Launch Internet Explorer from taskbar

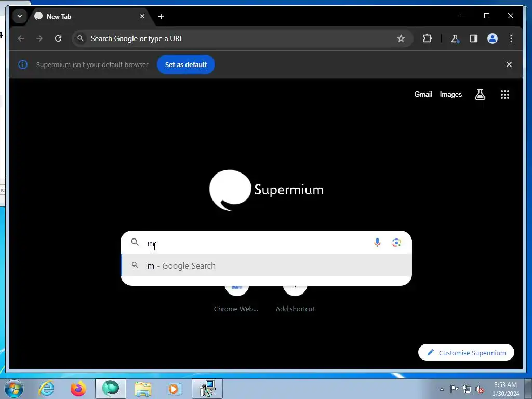click(x=46, y=389)
